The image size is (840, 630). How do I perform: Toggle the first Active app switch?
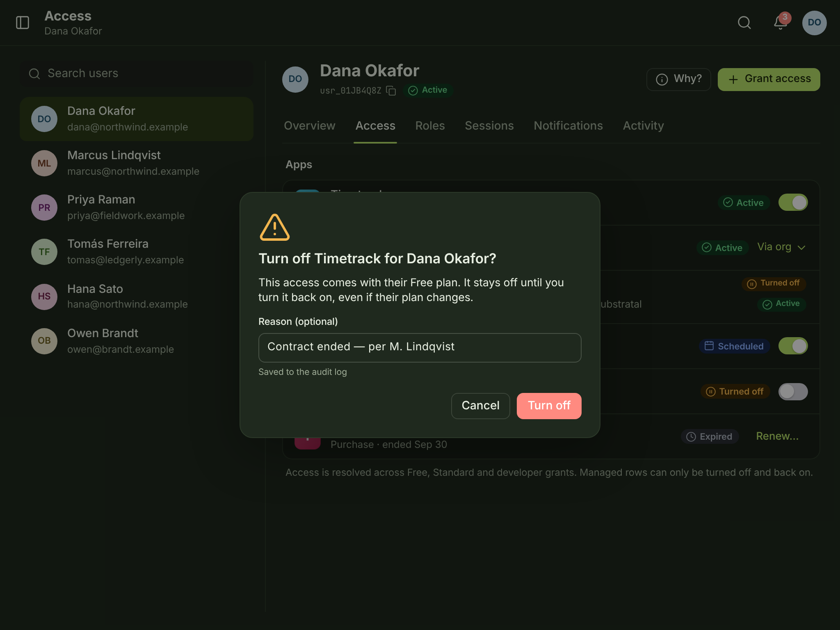[793, 203]
